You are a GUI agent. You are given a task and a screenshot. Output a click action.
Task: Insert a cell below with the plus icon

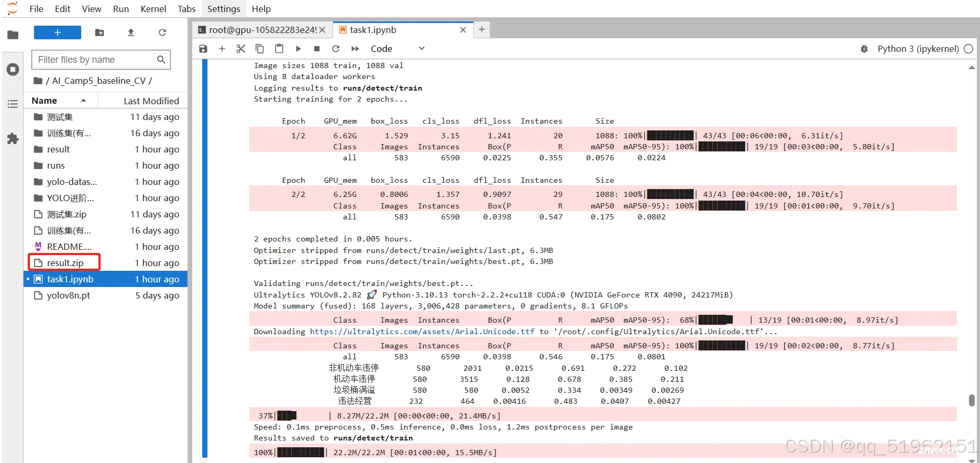(222, 49)
